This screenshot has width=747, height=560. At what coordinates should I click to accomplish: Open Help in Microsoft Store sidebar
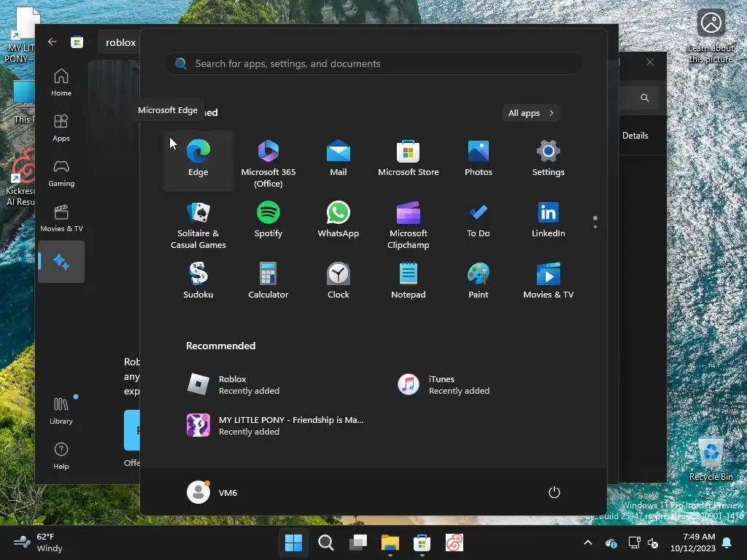[61, 456]
